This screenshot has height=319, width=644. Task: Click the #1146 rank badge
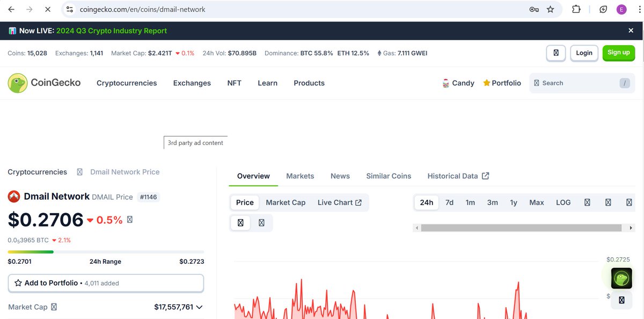pyautogui.click(x=148, y=197)
